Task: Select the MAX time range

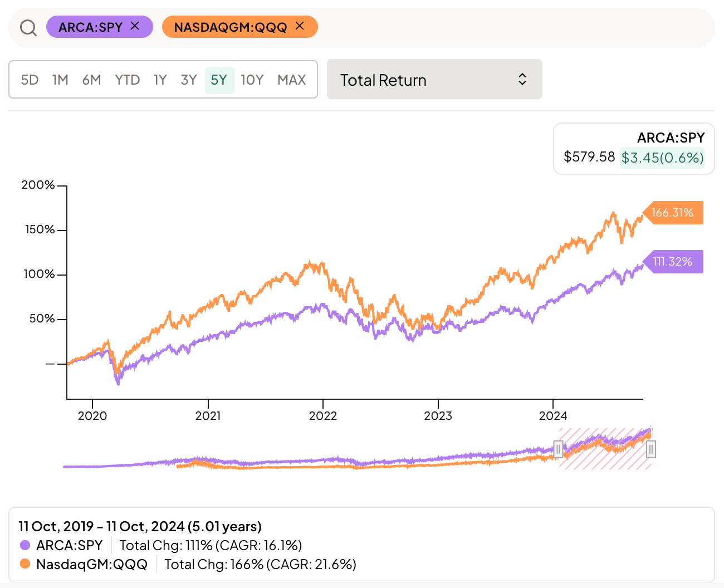Action: point(291,80)
